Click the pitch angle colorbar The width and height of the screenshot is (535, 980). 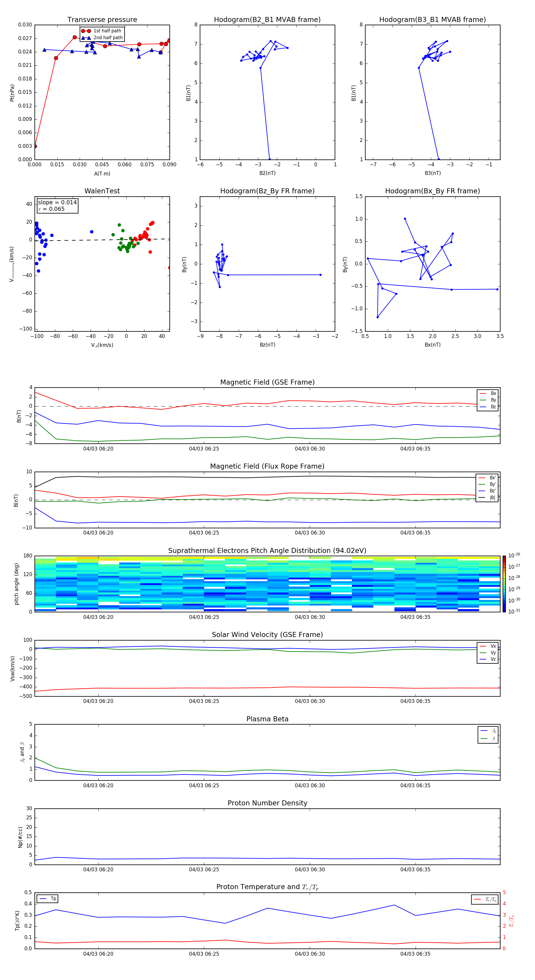click(x=504, y=584)
